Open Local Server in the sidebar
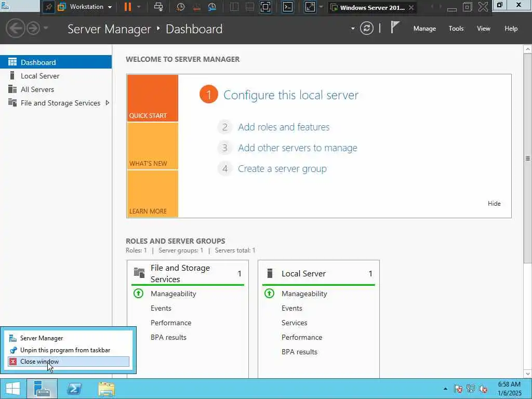The width and height of the screenshot is (532, 399). pyautogui.click(x=56, y=76)
